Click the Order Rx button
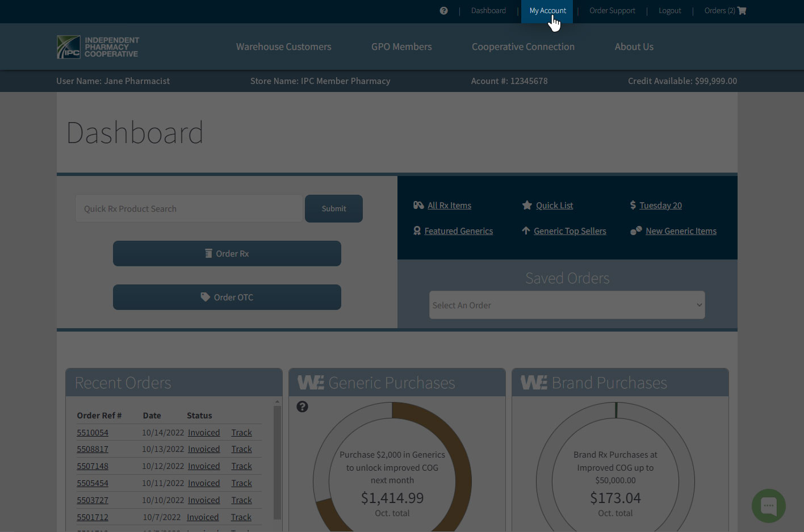 click(x=227, y=253)
